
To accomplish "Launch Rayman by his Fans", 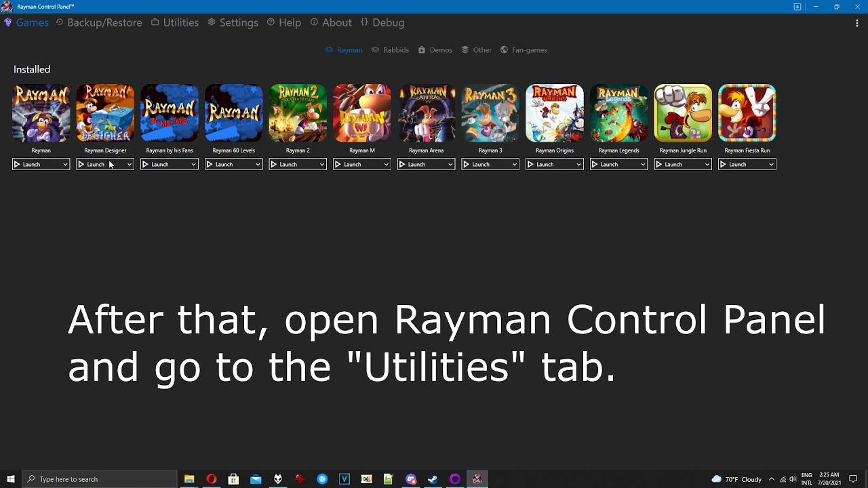I will click(x=165, y=164).
